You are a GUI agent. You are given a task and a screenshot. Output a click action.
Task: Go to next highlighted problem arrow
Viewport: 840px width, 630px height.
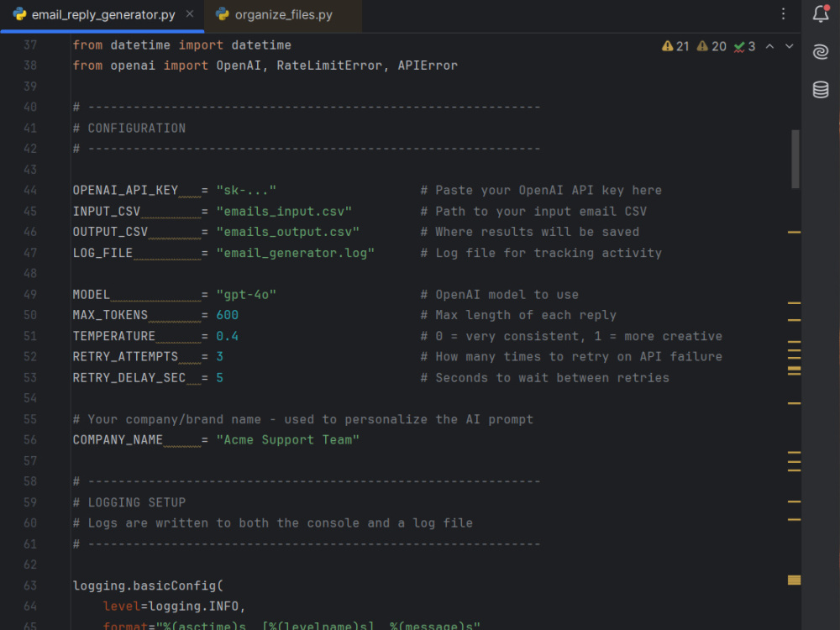789,46
